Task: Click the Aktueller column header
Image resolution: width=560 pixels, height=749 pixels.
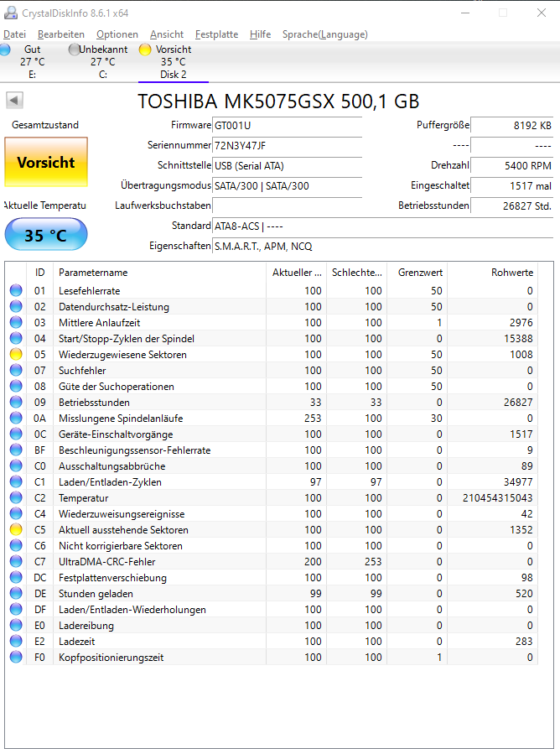Action: (x=296, y=273)
